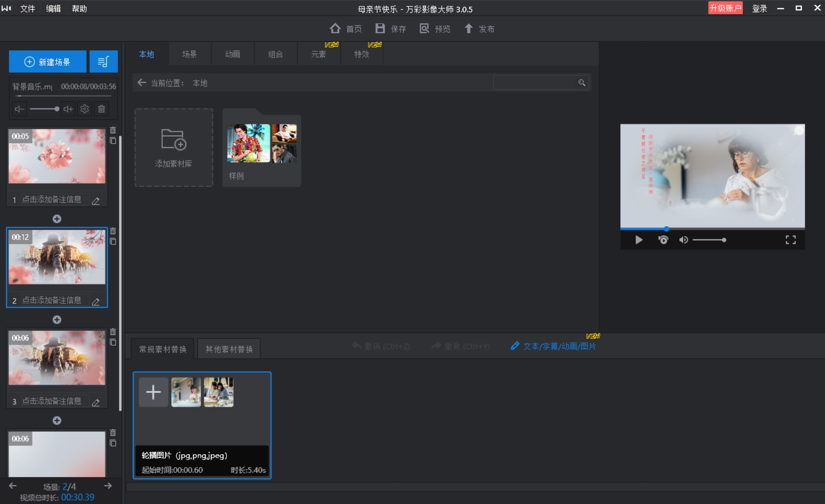
Task: Click 保存 to save the project
Action: coord(391,29)
